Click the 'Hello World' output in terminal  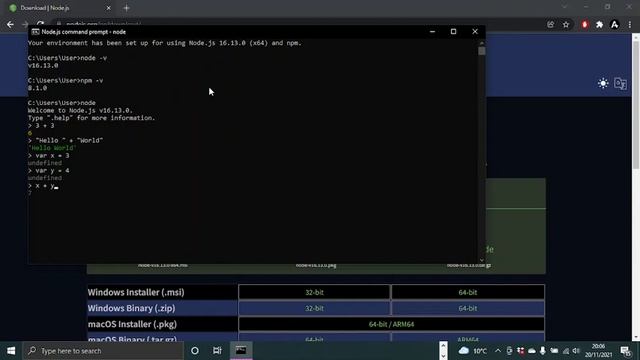(52, 148)
